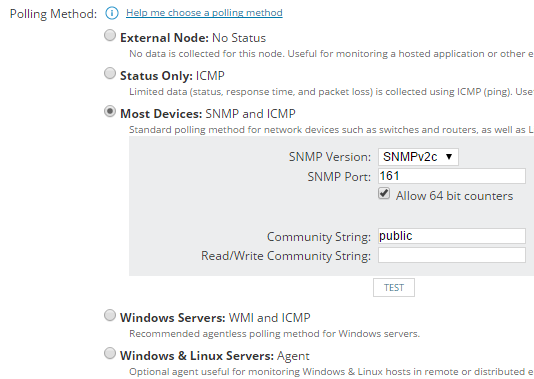Image resolution: width=534 pixels, height=379 pixels.
Task: Click the 'External Node: No Status' label
Action: pos(193,38)
